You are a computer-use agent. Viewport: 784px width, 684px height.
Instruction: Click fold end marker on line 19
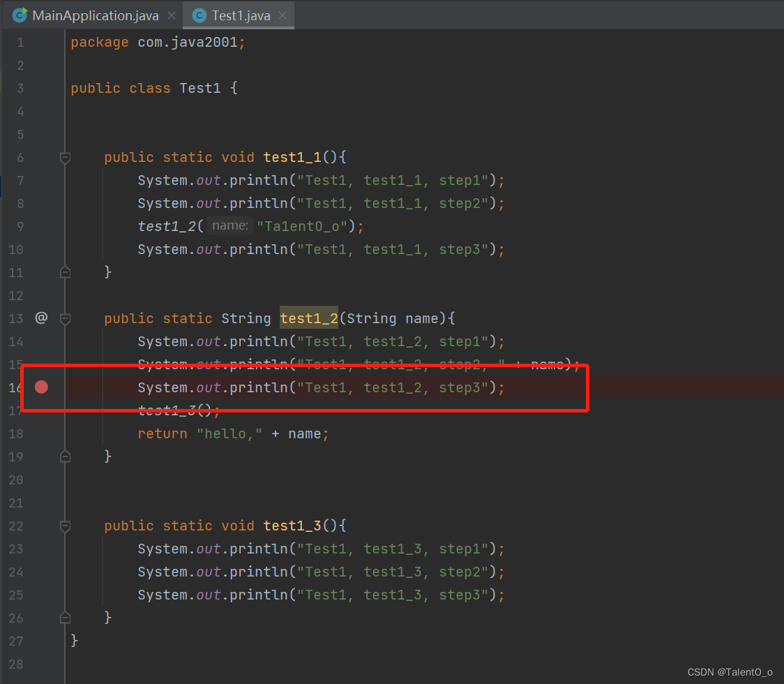pos(65,456)
